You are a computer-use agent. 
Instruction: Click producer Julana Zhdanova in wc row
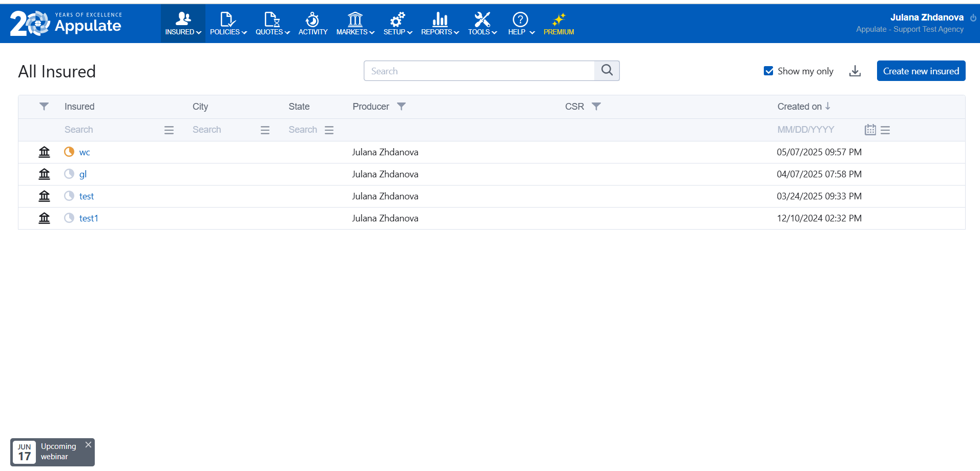coord(385,152)
